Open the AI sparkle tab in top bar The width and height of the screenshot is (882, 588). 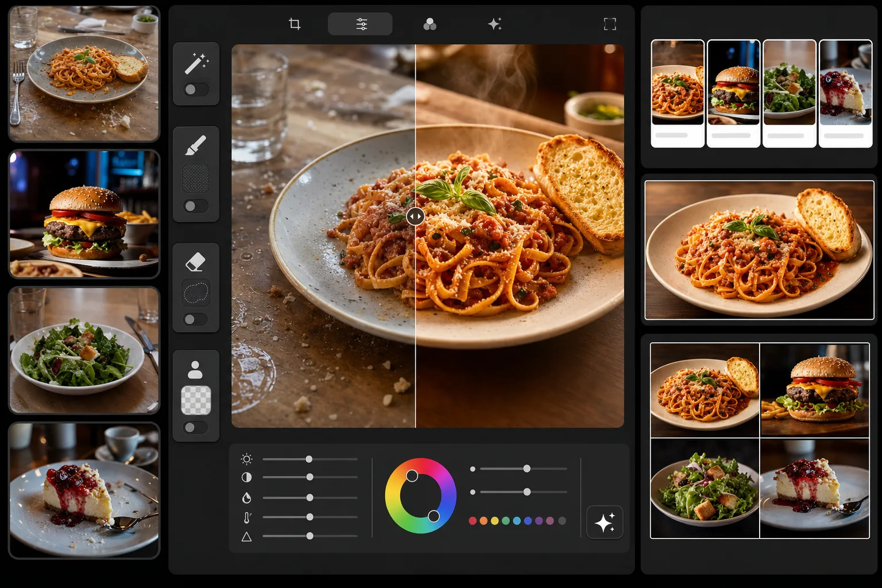[x=494, y=24]
